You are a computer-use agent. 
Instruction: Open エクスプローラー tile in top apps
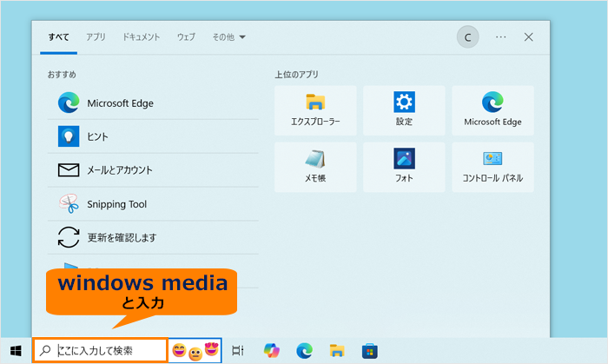(315, 110)
